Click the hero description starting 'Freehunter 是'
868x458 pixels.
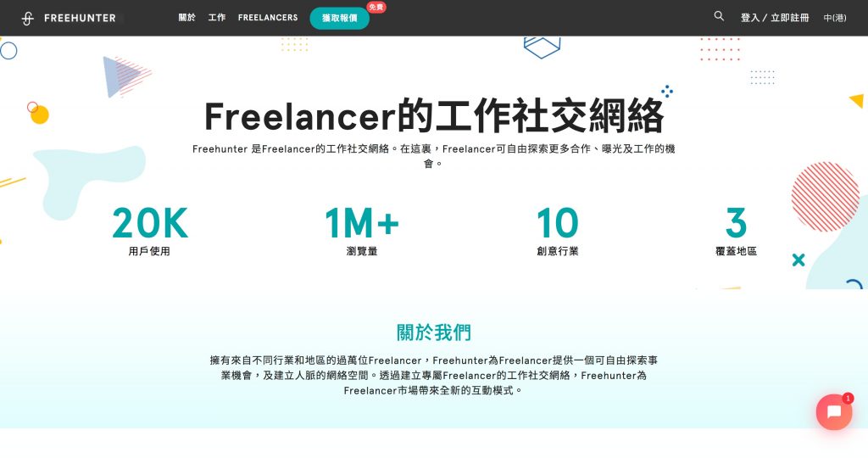pyautogui.click(x=434, y=155)
